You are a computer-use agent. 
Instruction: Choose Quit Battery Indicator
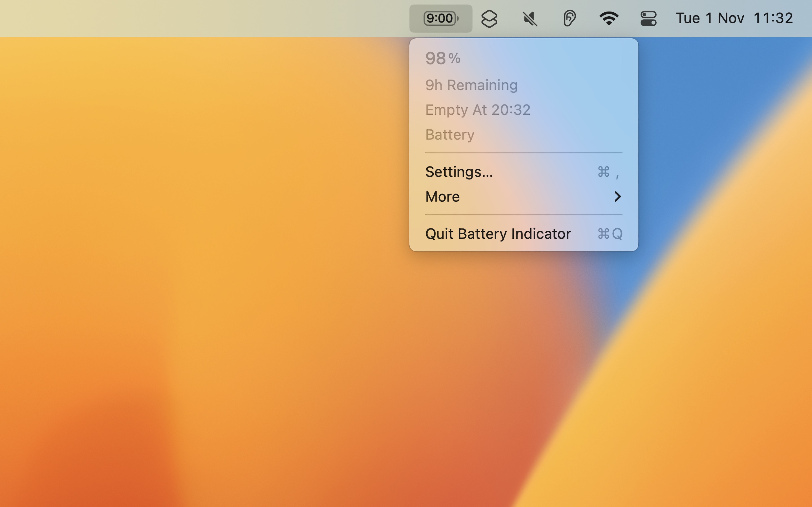click(x=498, y=234)
